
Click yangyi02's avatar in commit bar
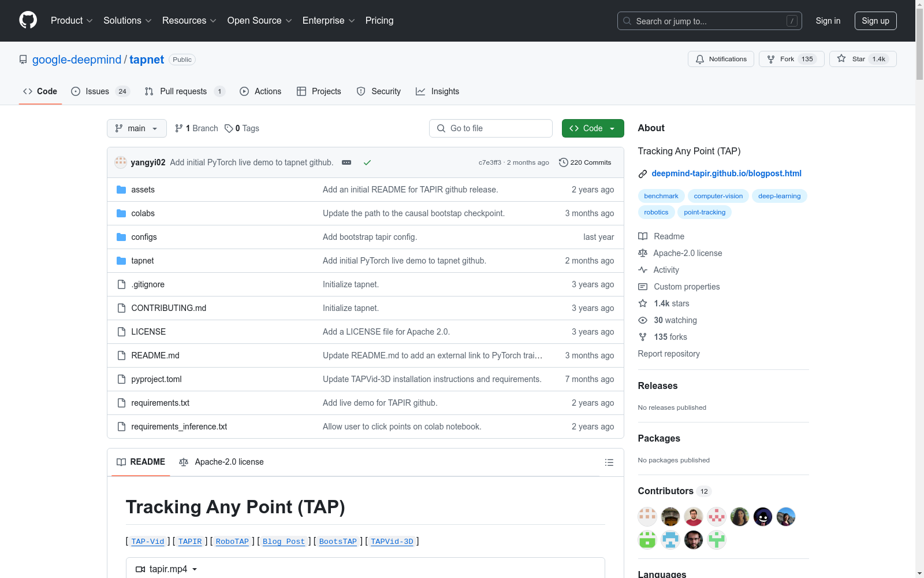[x=121, y=162]
